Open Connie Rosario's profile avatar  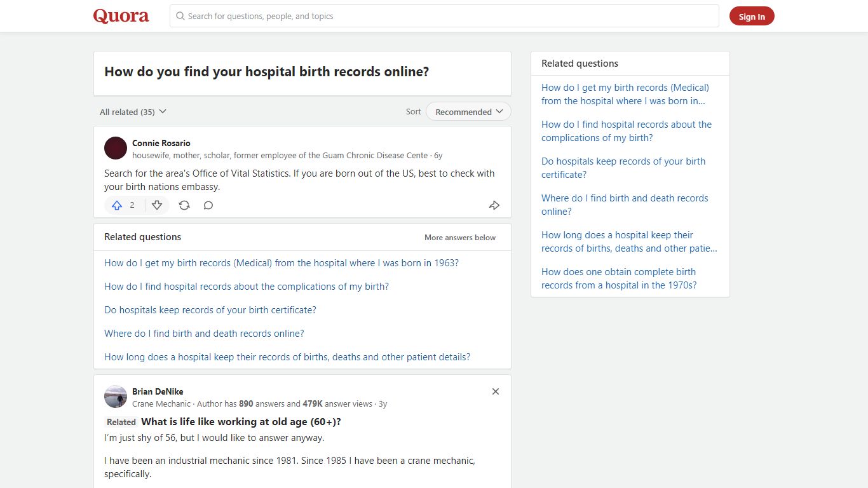pos(116,148)
